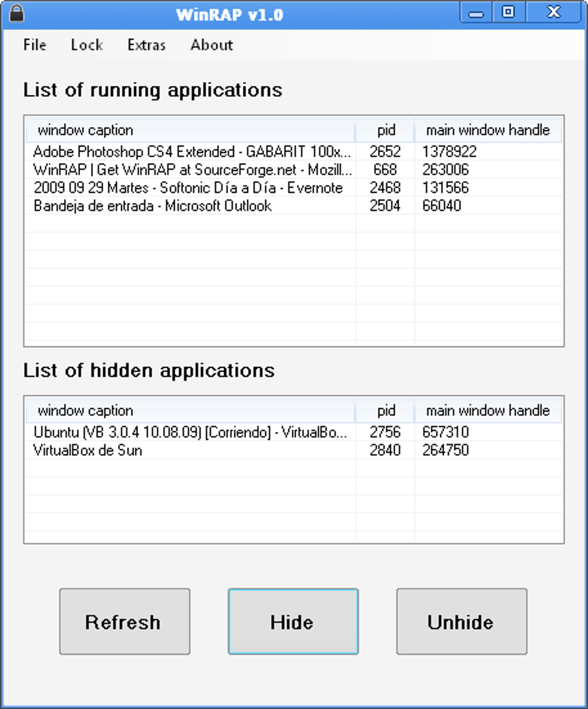Sort hidden applications by pid column header
Viewport: 588px width, 709px height.
click(385, 411)
